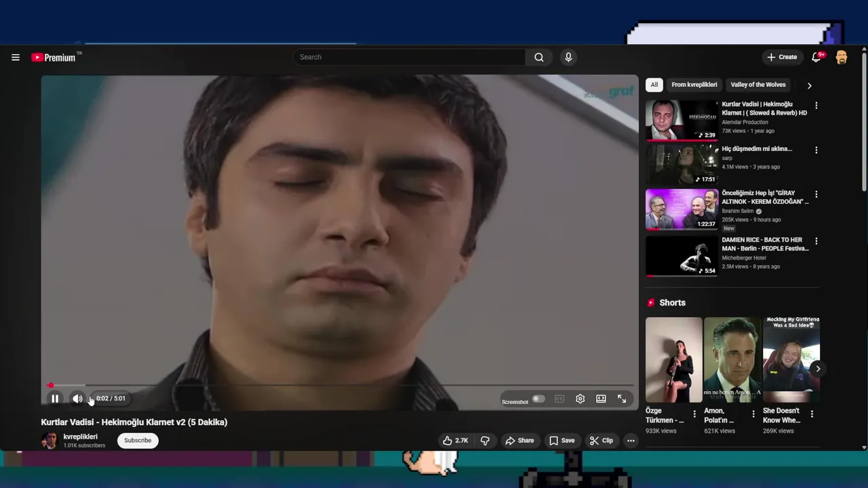Seek on the video progress bar

click(x=340, y=386)
